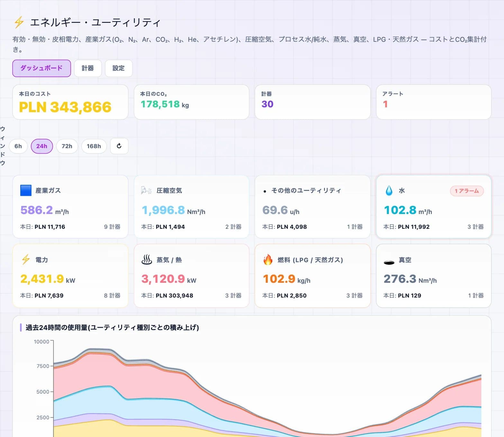Open the ダッシュボード tab
Viewport: 504px width, 437px height.
pos(41,68)
